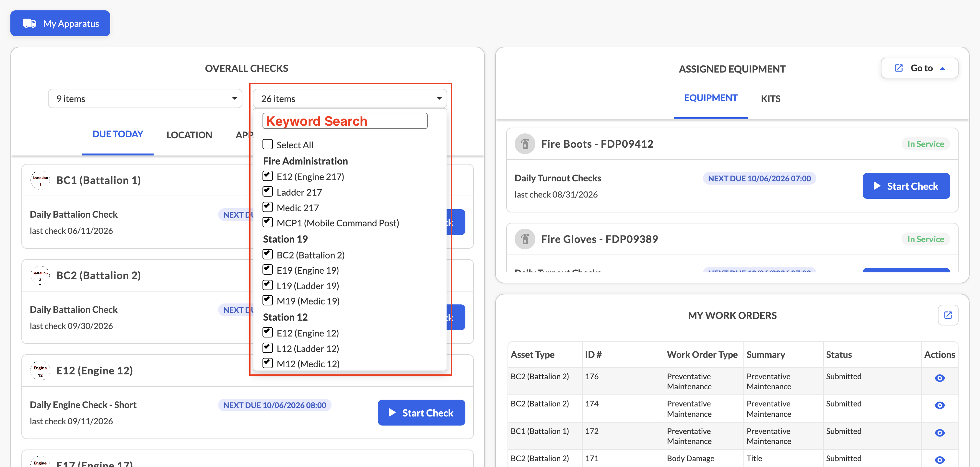Image resolution: width=980 pixels, height=467 pixels.
Task: Click the Fire Administration group header
Action: point(305,161)
